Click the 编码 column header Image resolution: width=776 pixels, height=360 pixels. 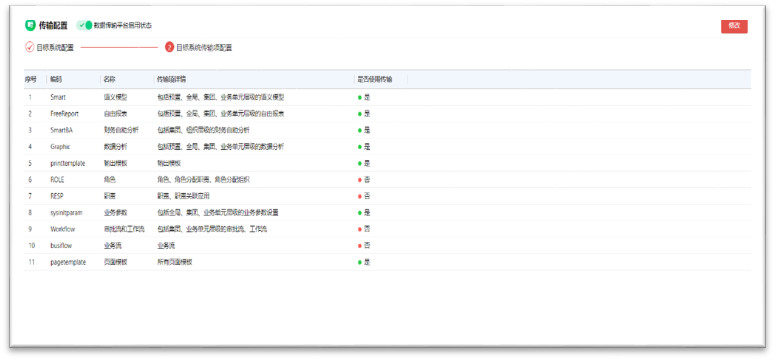(56, 79)
